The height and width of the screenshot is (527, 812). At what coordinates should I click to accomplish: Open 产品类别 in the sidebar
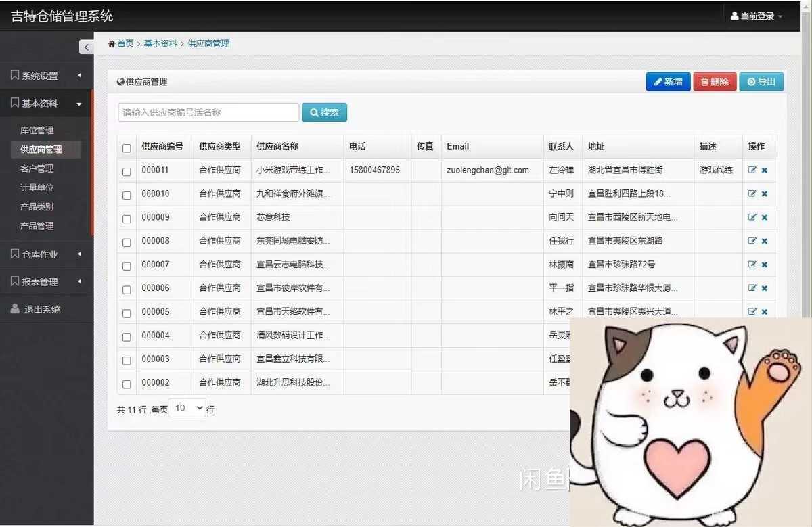tap(37, 206)
